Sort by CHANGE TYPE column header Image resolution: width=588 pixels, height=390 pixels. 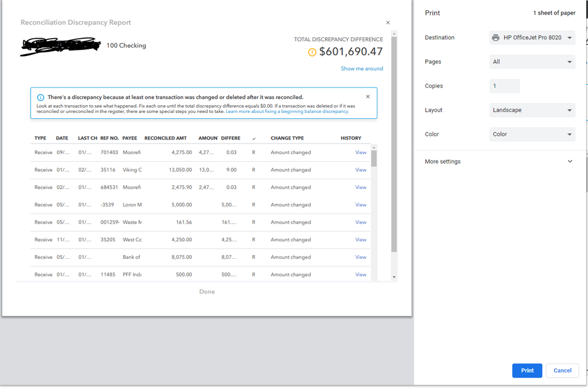[x=287, y=138]
